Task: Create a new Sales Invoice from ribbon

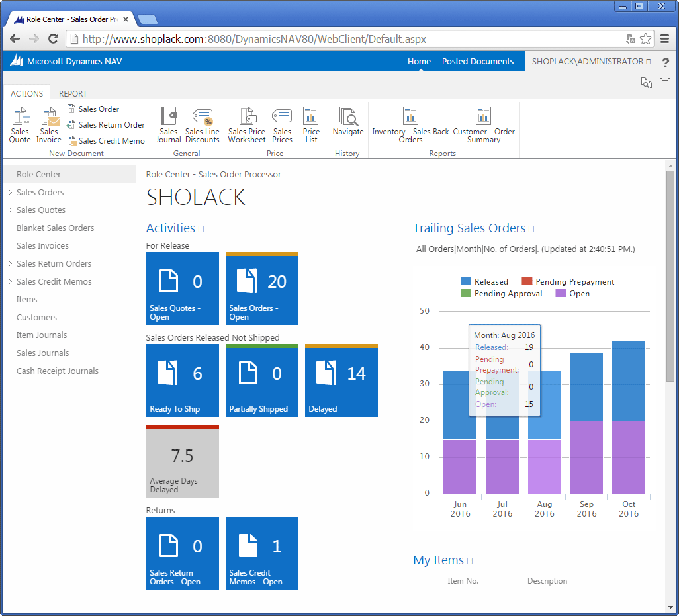Action: 49,124
